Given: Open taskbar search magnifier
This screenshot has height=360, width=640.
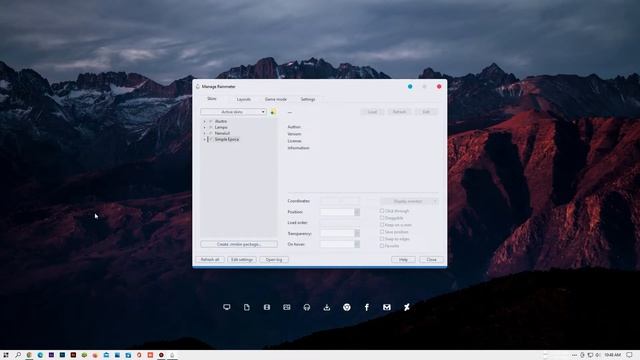Looking at the screenshot, I should click(18, 355).
